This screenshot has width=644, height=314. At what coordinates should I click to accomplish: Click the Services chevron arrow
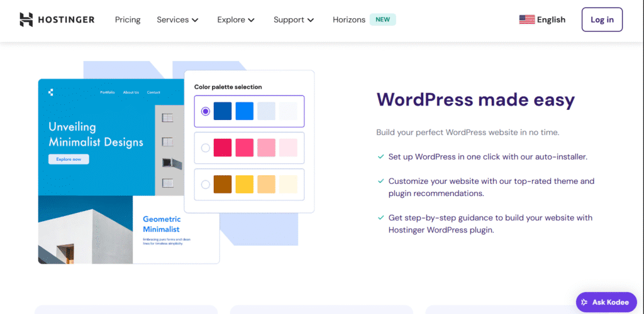pos(195,20)
